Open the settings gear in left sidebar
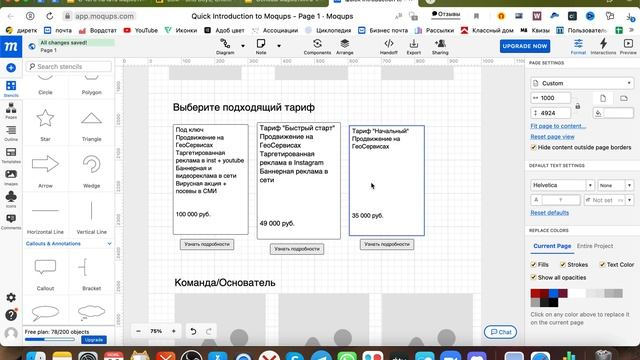This screenshot has height=360, width=640. [11, 298]
